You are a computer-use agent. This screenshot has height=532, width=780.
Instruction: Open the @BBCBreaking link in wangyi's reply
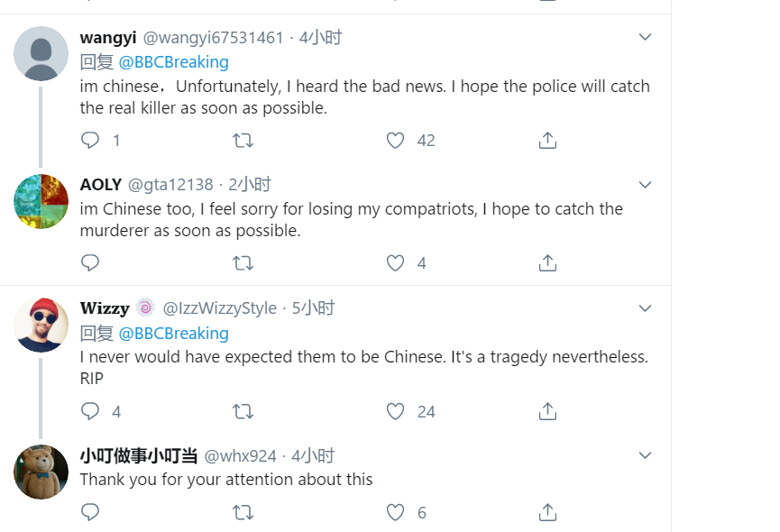tap(173, 62)
